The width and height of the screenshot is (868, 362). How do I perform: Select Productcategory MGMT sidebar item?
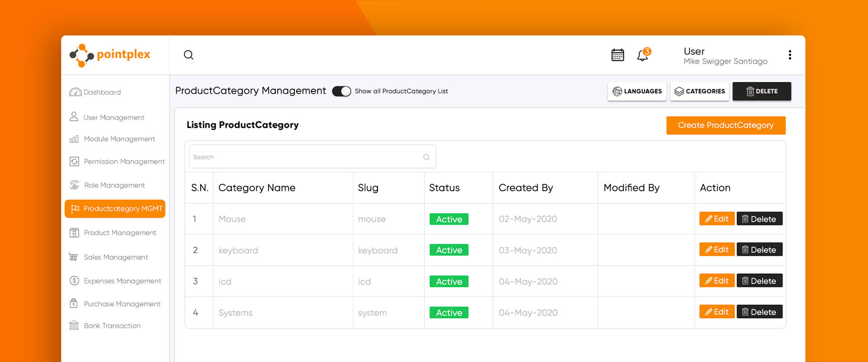115,209
